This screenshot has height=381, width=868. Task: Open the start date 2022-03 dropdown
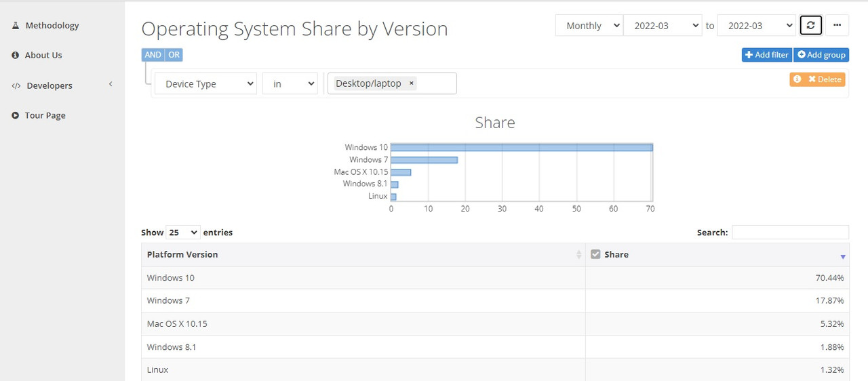coord(662,26)
